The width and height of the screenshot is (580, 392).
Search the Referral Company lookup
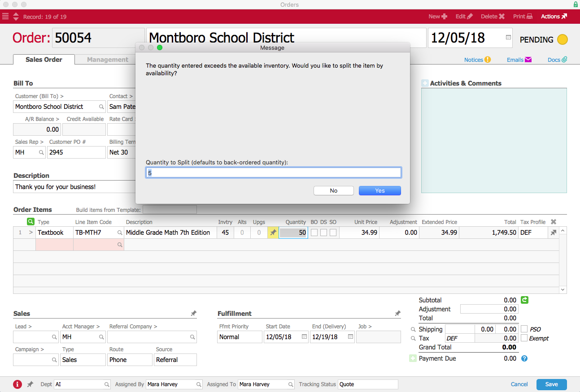(x=192, y=337)
